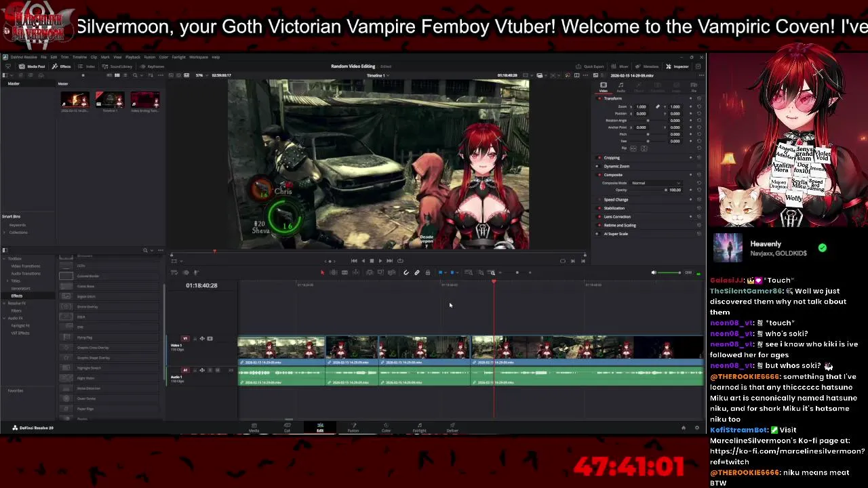Disable the Transform section toggle
The height and width of the screenshot is (488, 868).
point(599,98)
